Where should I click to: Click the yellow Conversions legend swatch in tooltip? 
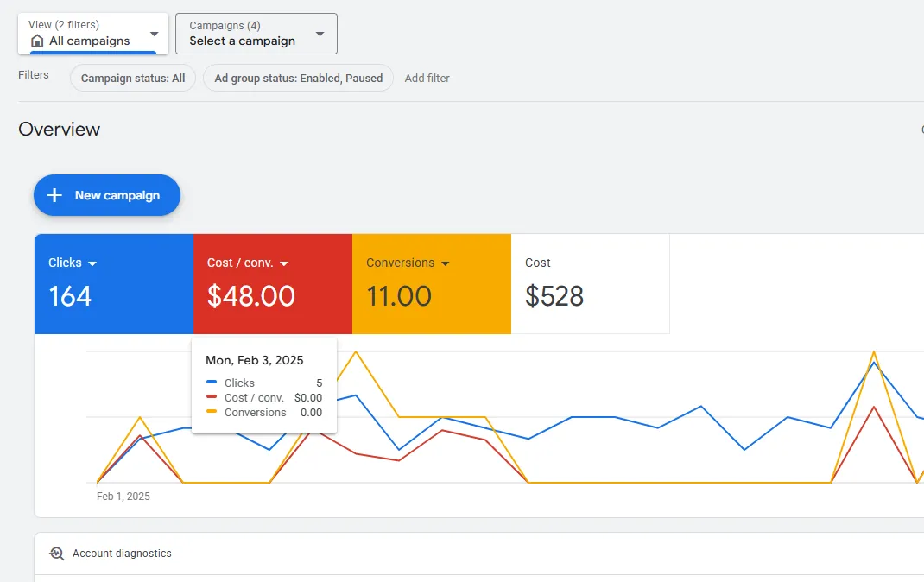(210, 413)
